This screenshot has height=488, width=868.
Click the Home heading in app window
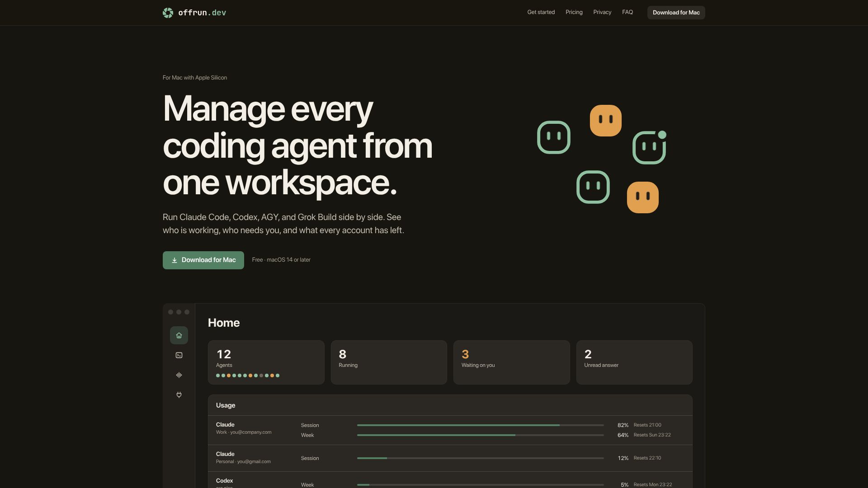pyautogui.click(x=224, y=323)
